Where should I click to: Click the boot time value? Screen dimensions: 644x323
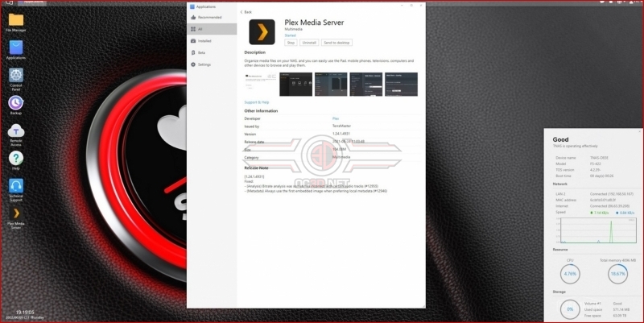(601, 176)
